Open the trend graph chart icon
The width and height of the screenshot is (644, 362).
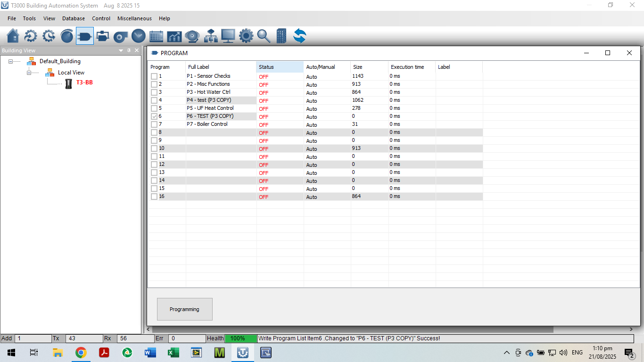[174, 36]
